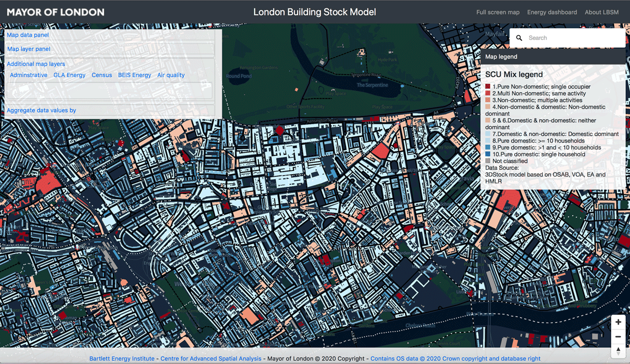
Task: Click the zoom in plus button
Action: [x=618, y=322]
